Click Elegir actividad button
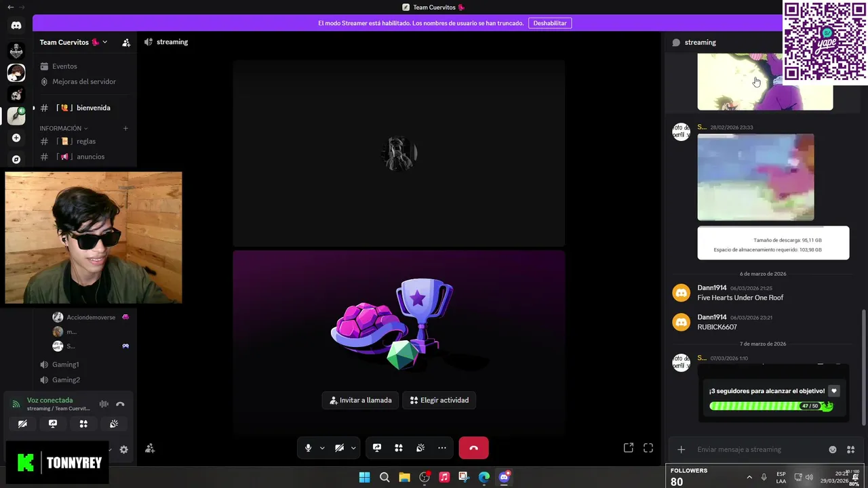Screen dimensions: 868x488 tap(439, 401)
